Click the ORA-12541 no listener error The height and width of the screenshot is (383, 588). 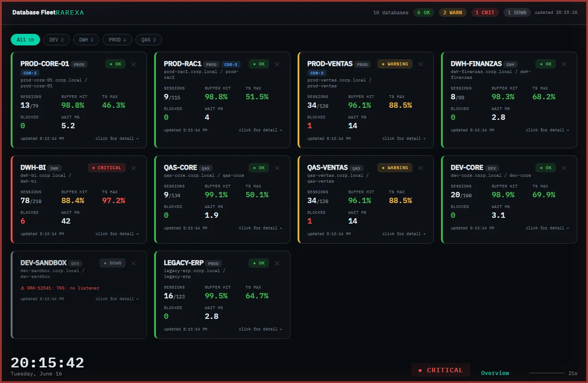click(x=60, y=288)
